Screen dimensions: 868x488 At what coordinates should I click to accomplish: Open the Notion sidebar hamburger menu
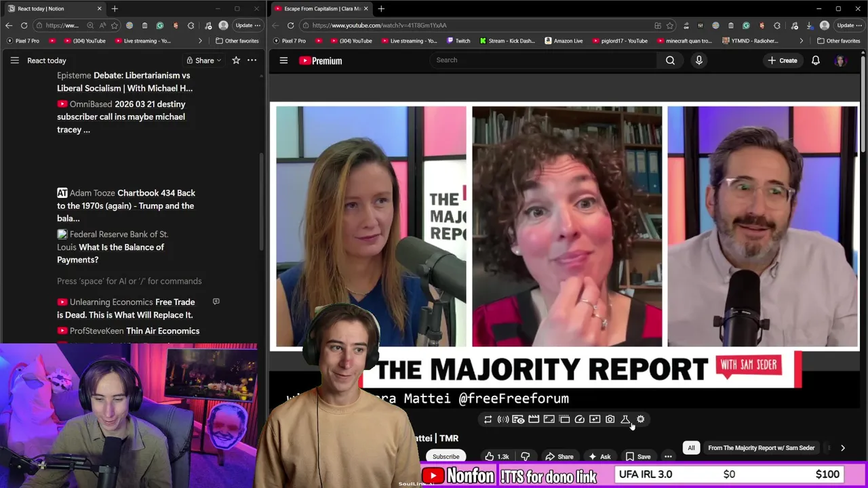[14, 60]
